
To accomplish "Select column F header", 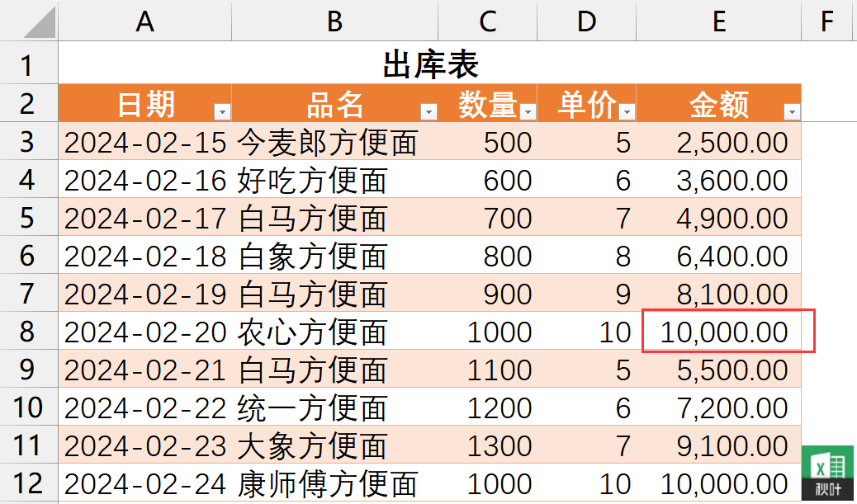I will [x=826, y=21].
